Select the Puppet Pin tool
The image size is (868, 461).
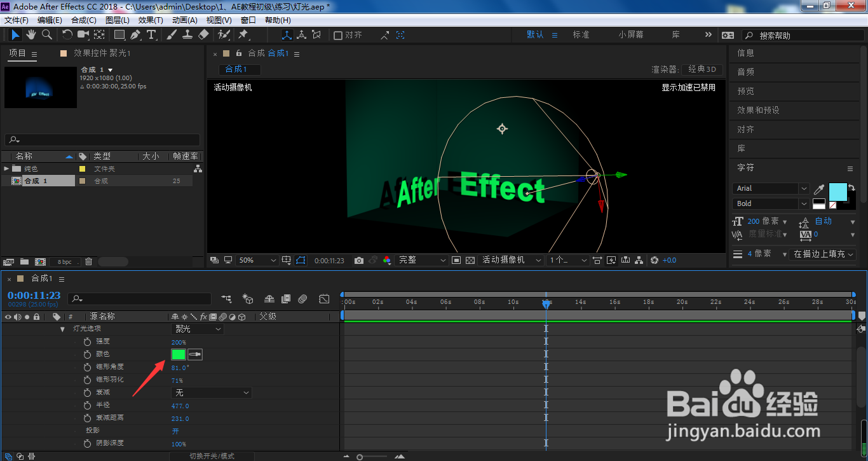[x=243, y=35]
